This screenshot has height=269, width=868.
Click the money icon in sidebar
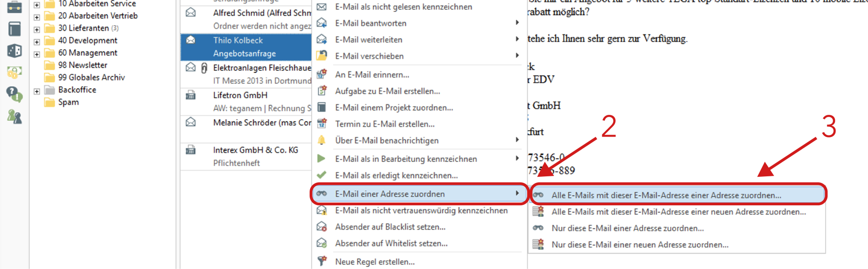(x=14, y=72)
